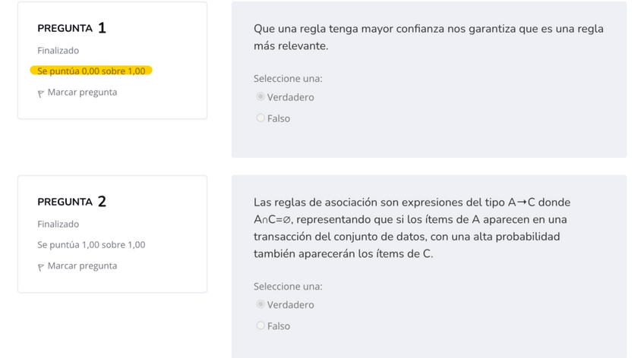Select the Falso radio button in question 2

tap(260, 325)
